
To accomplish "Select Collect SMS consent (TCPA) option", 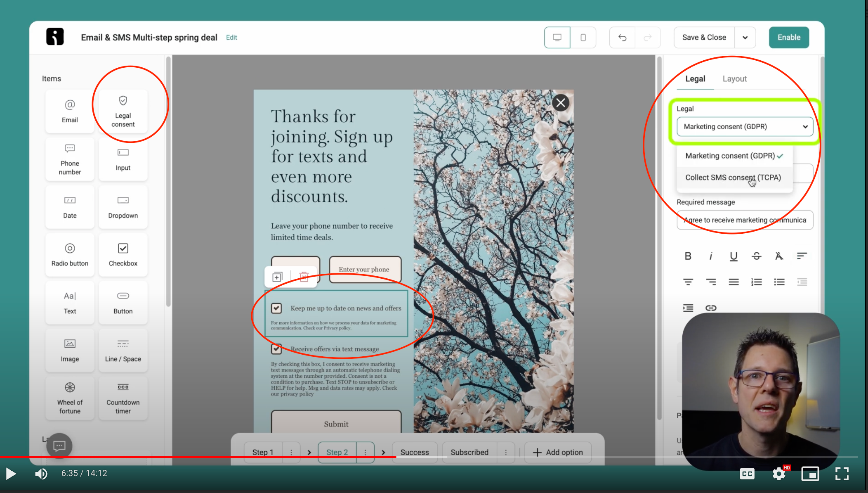I will point(734,178).
